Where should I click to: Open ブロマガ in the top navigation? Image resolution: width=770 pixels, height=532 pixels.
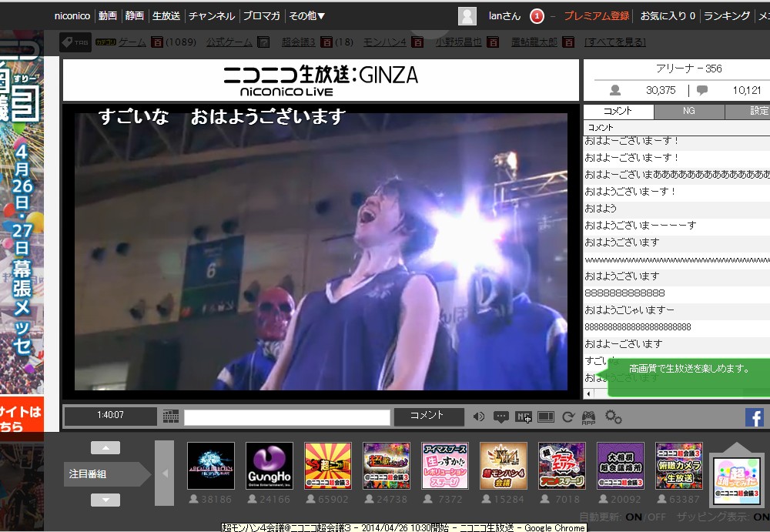pos(262,15)
